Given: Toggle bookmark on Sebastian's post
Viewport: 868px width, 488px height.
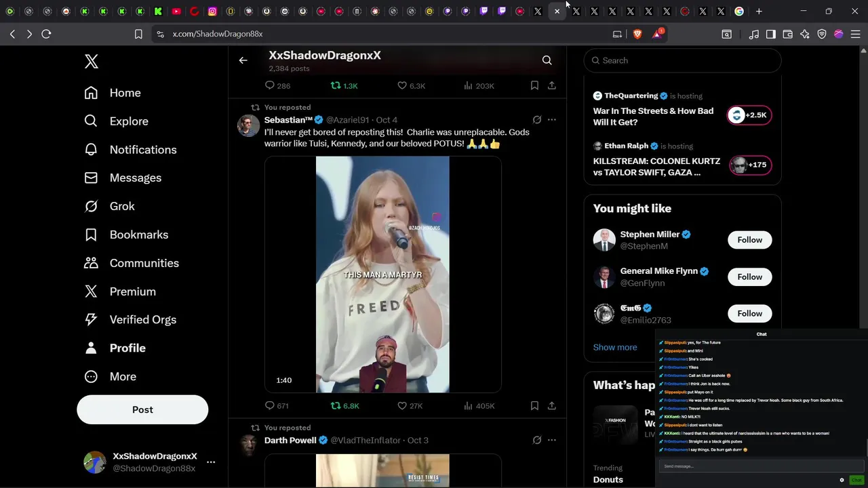Looking at the screenshot, I should pyautogui.click(x=534, y=406).
